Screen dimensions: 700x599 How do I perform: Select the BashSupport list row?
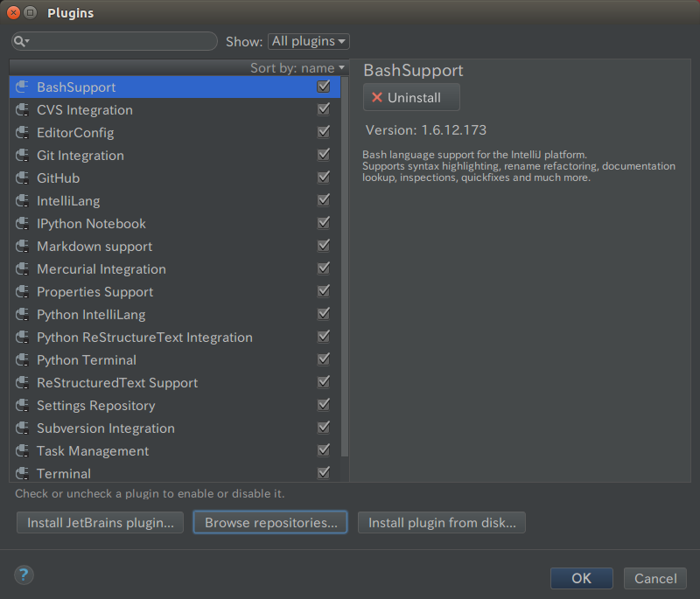click(175, 87)
